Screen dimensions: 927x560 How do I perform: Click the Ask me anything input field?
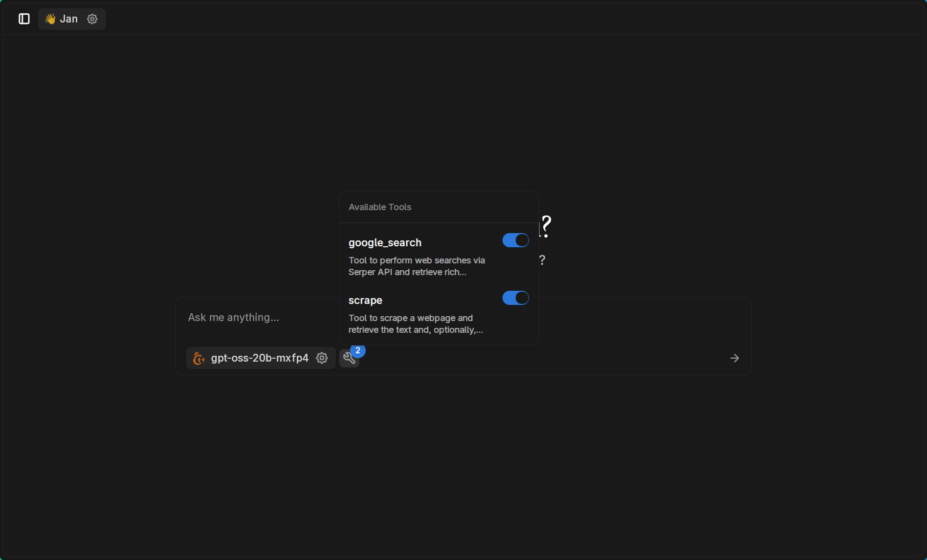[234, 317]
